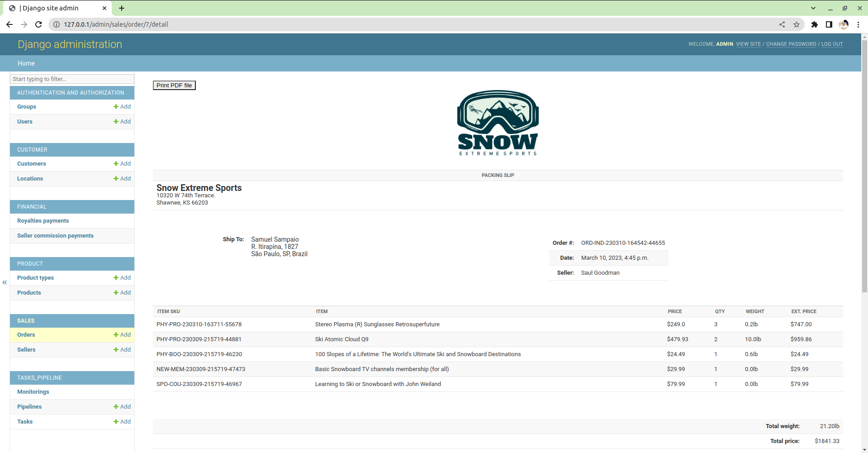
Task: Click the Print PDF file button
Action: click(x=174, y=85)
